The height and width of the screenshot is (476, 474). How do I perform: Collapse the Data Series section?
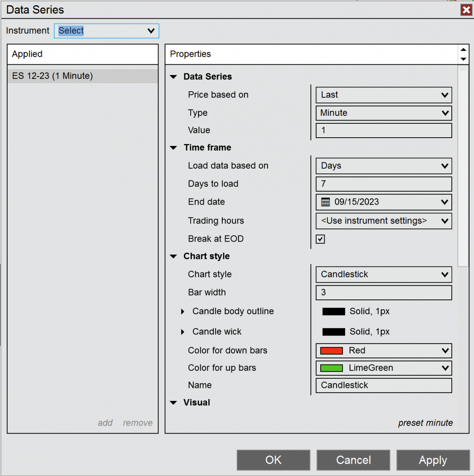click(173, 77)
